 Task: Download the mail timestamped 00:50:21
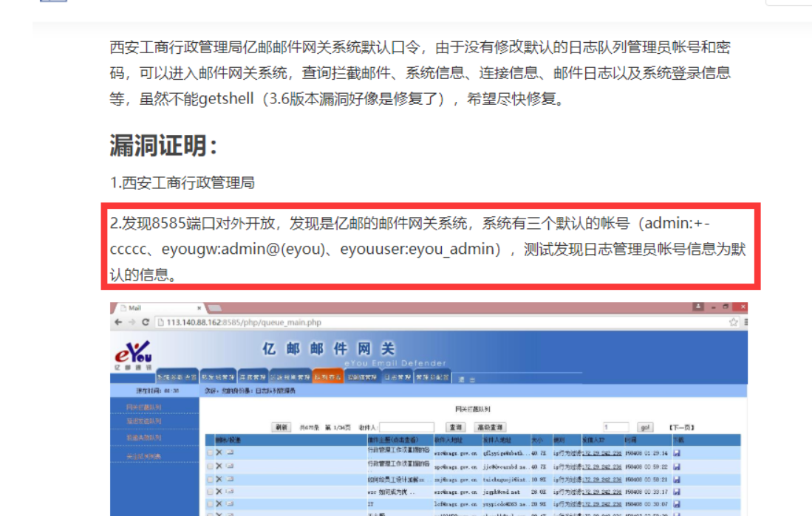pyautogui.click(x=677, y=480)
